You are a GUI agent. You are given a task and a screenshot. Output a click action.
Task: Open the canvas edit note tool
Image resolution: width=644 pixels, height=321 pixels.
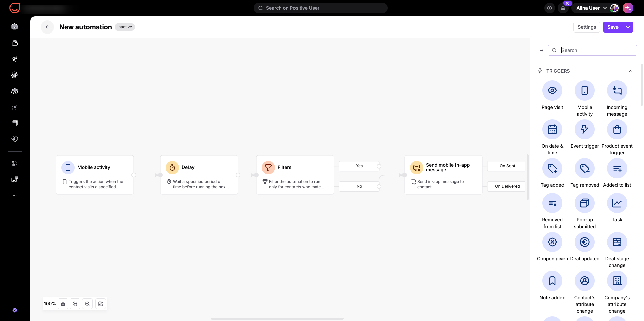point(101,304)
